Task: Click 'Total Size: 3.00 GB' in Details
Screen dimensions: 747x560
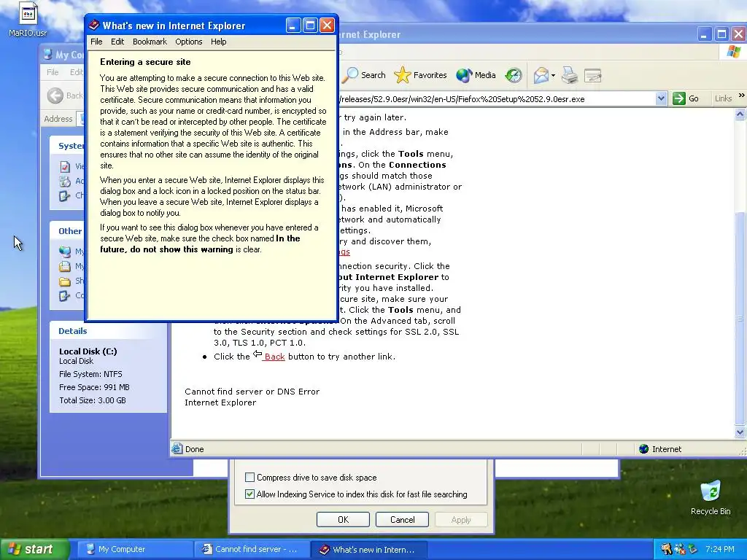Action: [x=93, y=400]
